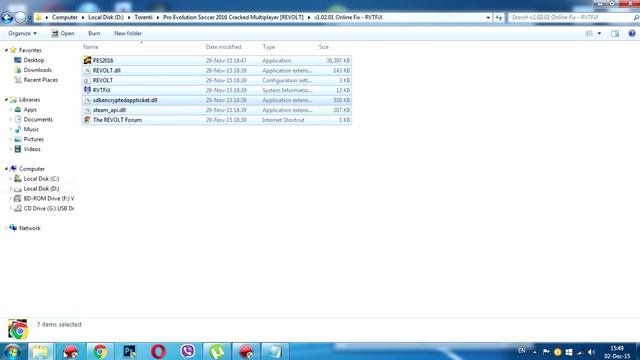The height and width of the screenshot is (360, 640).
Task: Click the Windows Start orb
Action: click(12, 352)
